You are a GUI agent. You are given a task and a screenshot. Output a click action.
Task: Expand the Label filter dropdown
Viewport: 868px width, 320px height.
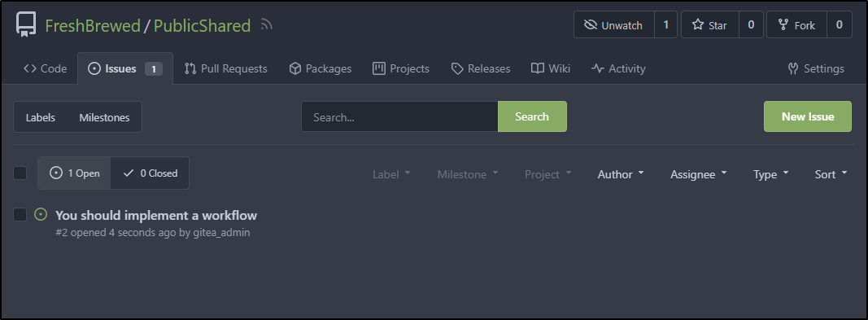[392, 174]
